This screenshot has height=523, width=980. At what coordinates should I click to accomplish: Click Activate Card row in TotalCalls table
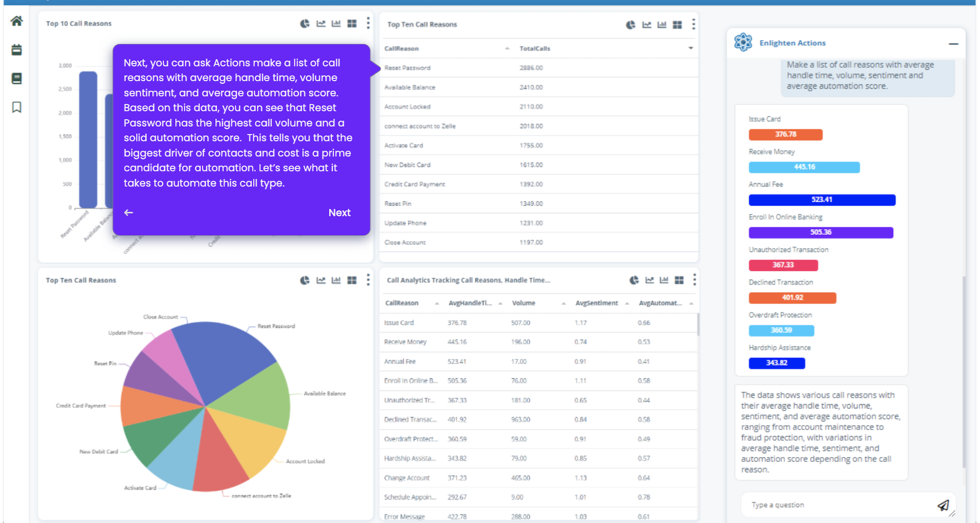tap(539, 145)
